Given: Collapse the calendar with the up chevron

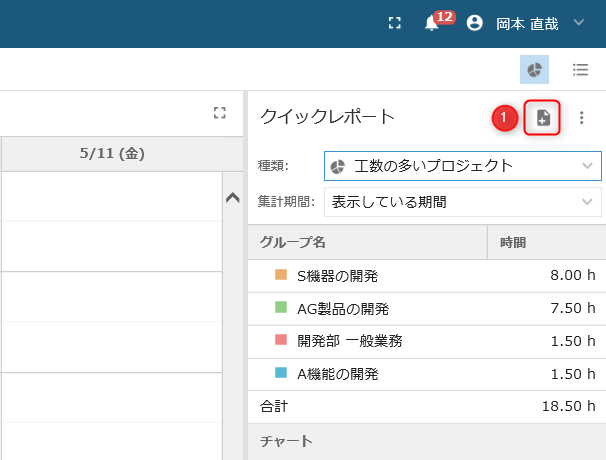Looking at the screenshot, I should click(x=233, y=198).
